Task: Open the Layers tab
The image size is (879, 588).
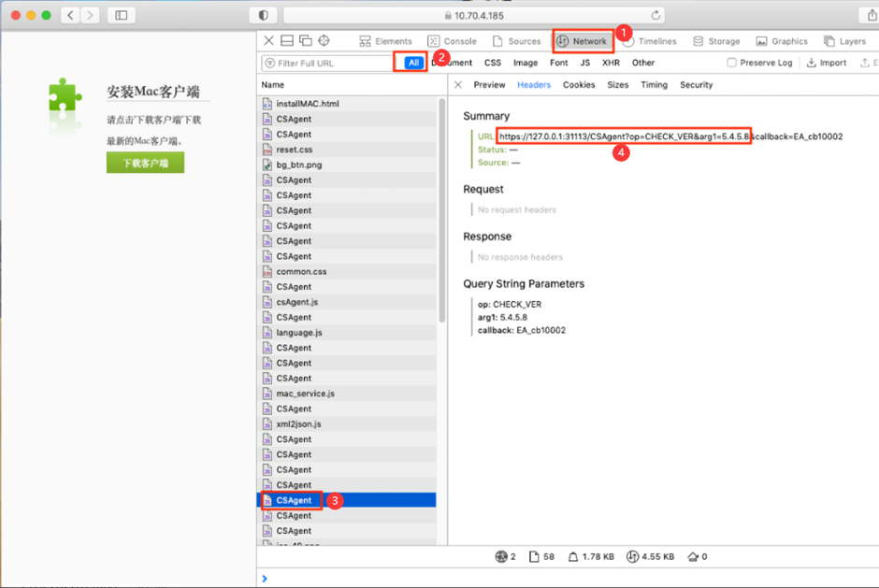Action: 844,41
